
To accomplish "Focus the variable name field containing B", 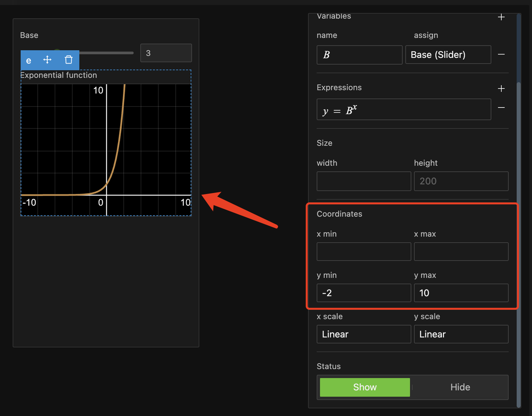I will point(360,55).
